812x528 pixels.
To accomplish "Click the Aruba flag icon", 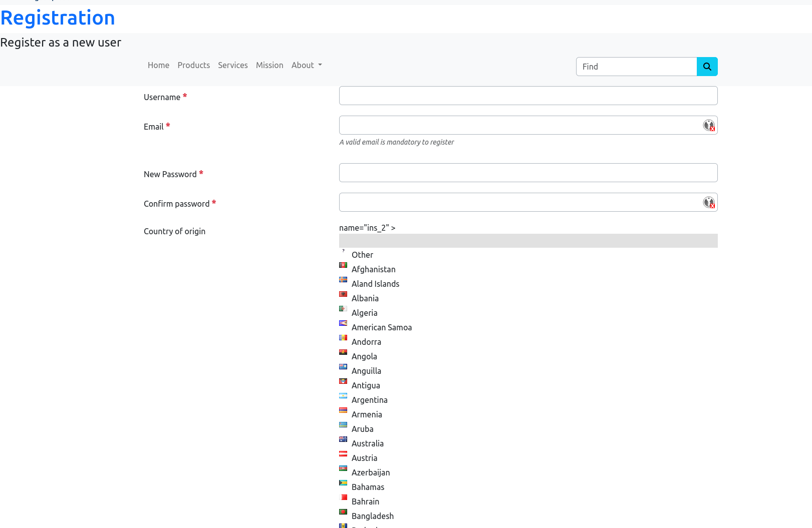I will click(343, 425).
